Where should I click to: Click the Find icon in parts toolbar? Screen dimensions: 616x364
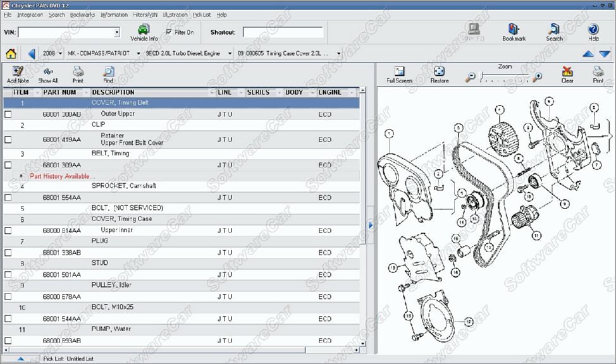pyautogui.click(x=108, y=72)
